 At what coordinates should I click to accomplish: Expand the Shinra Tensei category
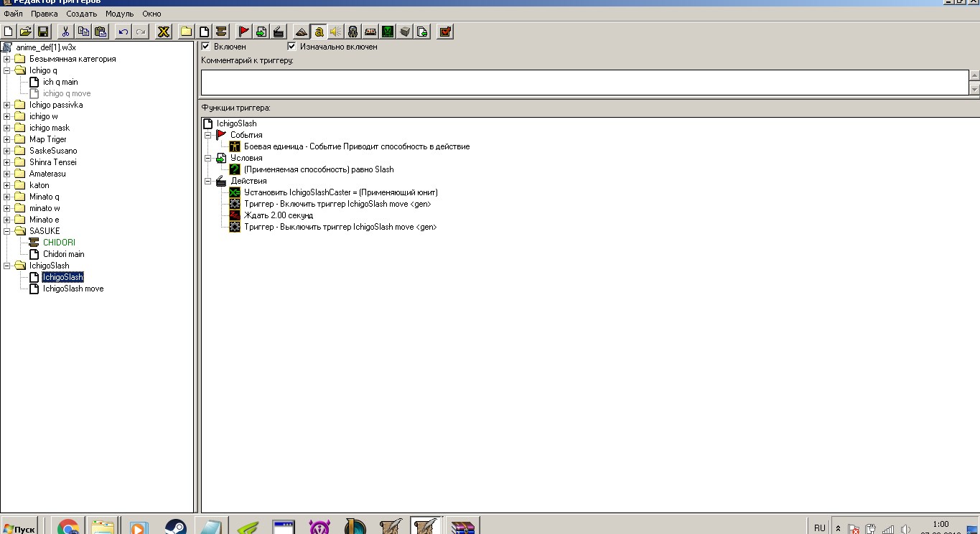(7, 162)
